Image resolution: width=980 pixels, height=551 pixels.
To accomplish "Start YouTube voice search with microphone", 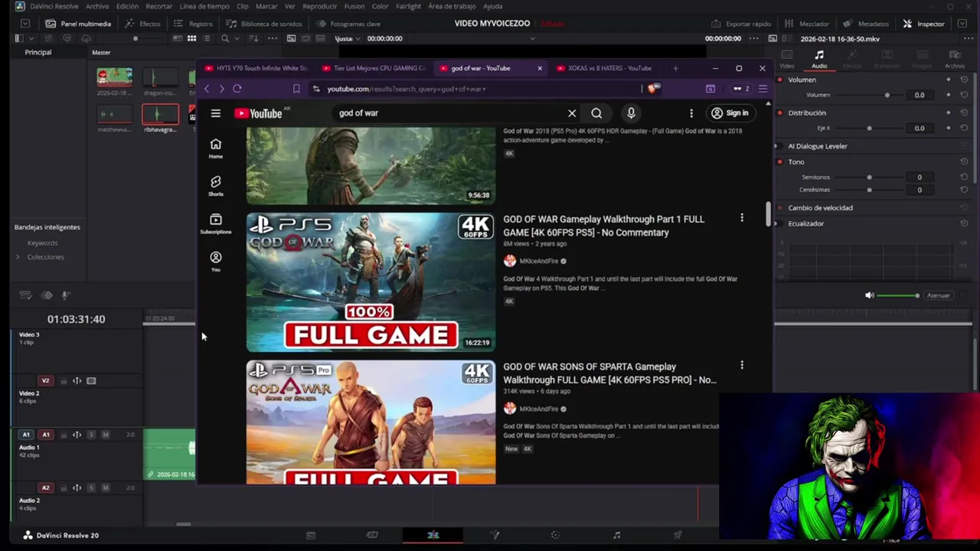I will point(631,113).
